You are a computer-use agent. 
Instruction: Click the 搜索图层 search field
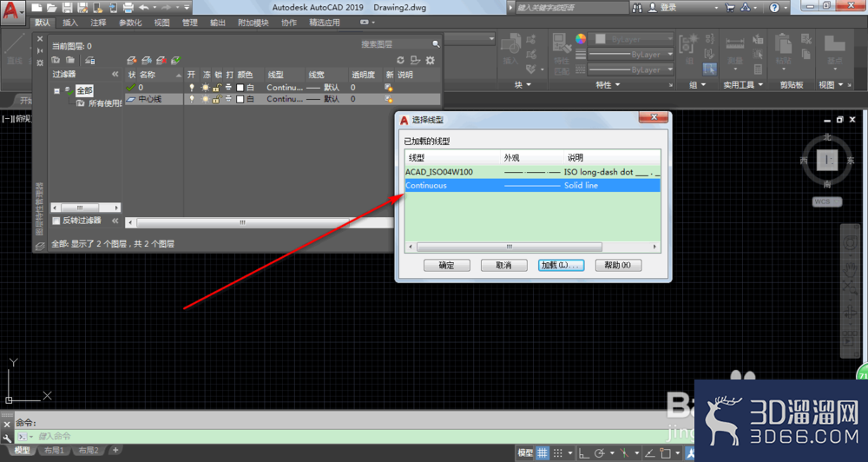point(394,43)
